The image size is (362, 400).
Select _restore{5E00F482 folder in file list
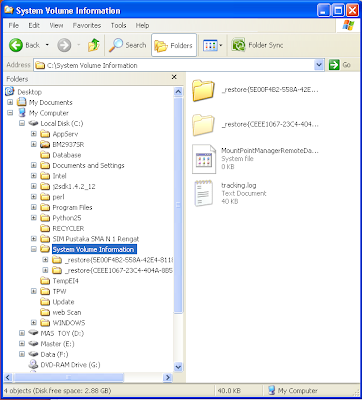coord(255,90)
